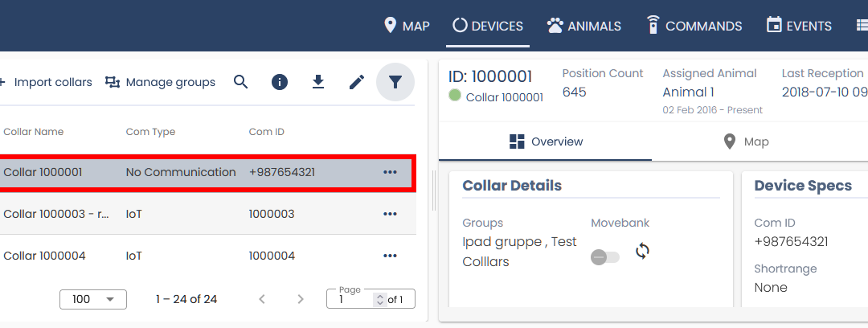Open the info circle icon
The image size is (868, 328).
tap(280, 82)
